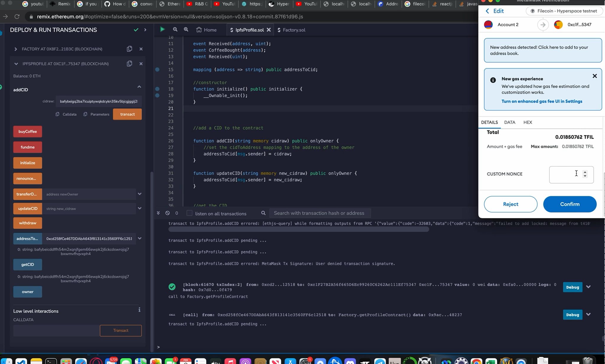Debug the Factory.getProfileContract call

[573, 315]
